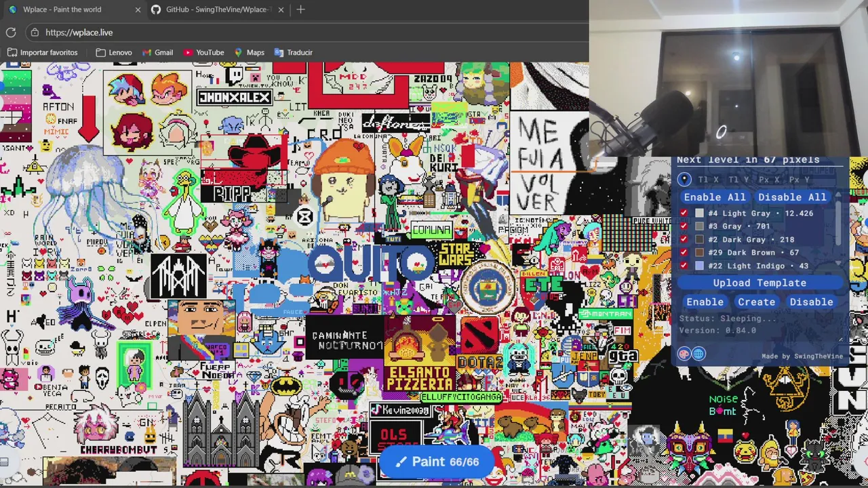Switch to the GitHub SwingTheVine tab
This screenshot has height=488, width=868.
[x=217, y=9]
